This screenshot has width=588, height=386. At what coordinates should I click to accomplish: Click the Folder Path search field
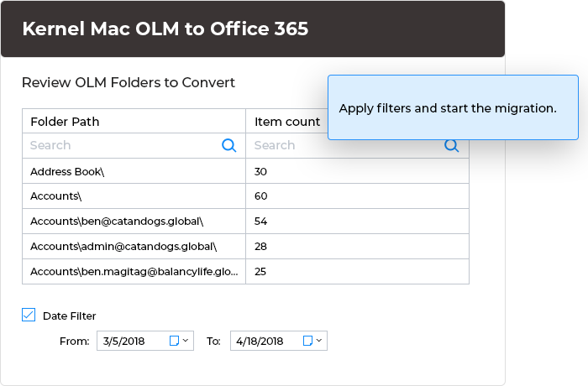tap(134, 145)
